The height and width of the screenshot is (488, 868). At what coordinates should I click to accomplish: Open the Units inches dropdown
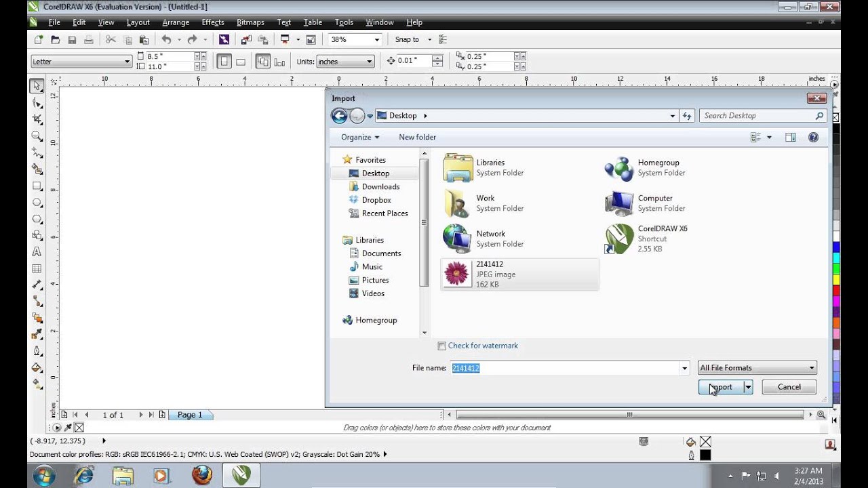tap(345, 62)
